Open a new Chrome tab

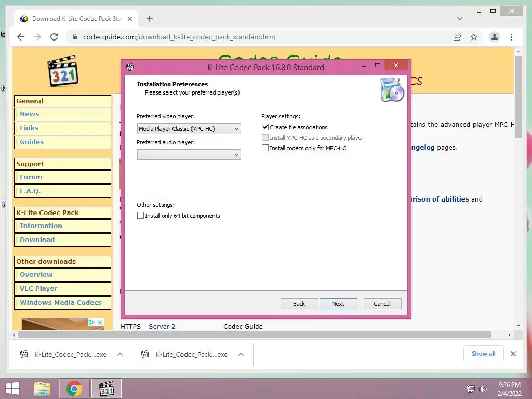click(149, 19)
